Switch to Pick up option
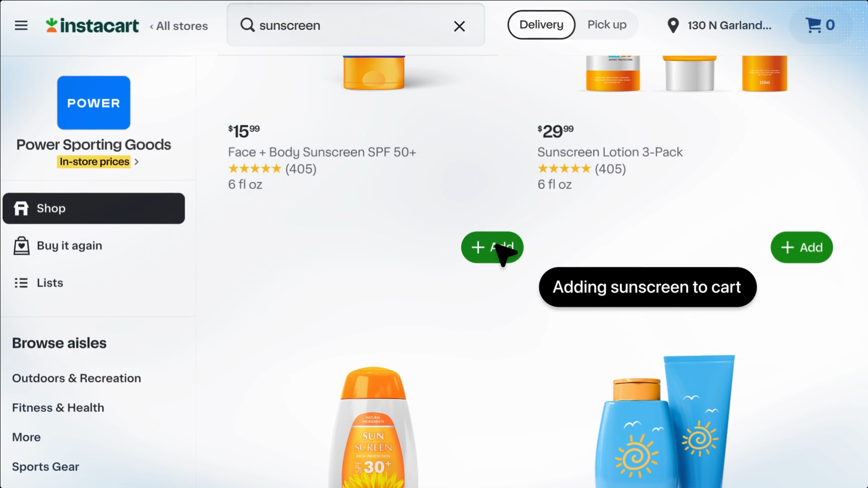This screenshot has height=488, width=868. 607,25
